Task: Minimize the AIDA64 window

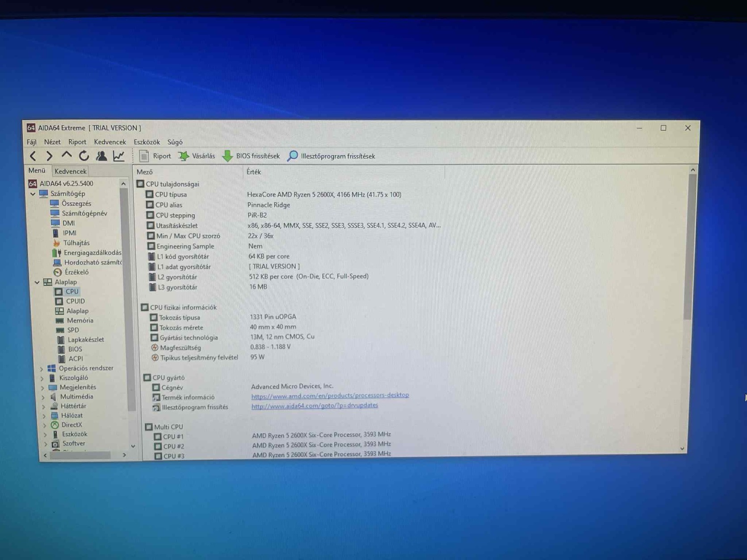Action: 639,128
